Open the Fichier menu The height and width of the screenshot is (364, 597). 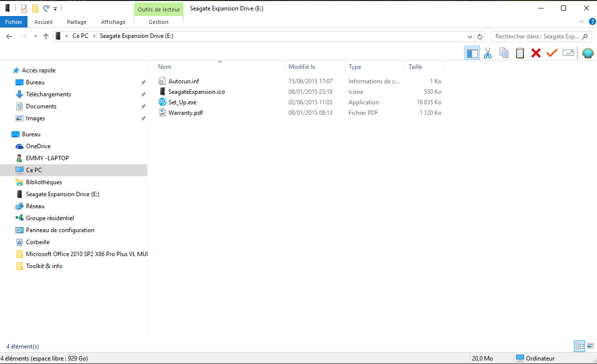pos(13,22)
